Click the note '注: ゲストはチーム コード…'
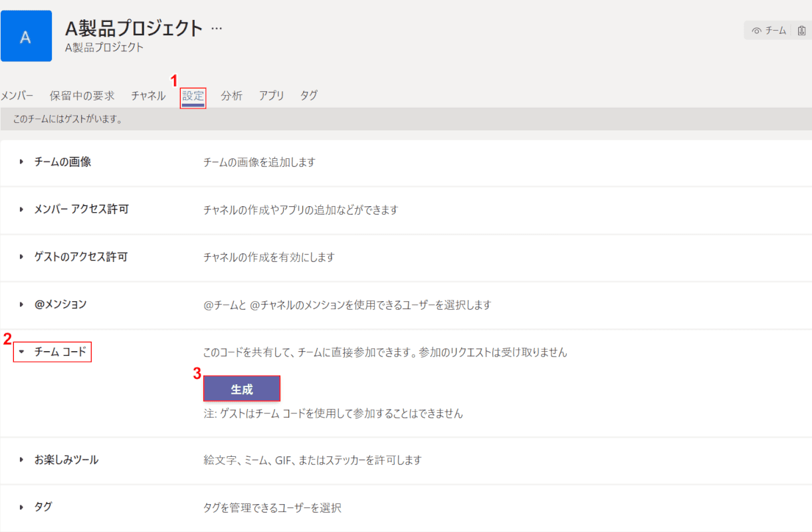The image size is (812, 532). (333, 414)
